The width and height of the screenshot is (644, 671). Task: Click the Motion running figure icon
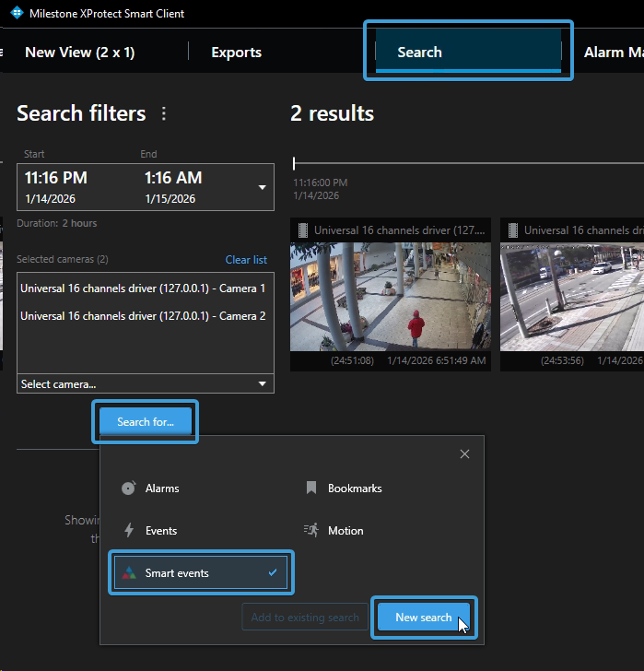(311, 530)
